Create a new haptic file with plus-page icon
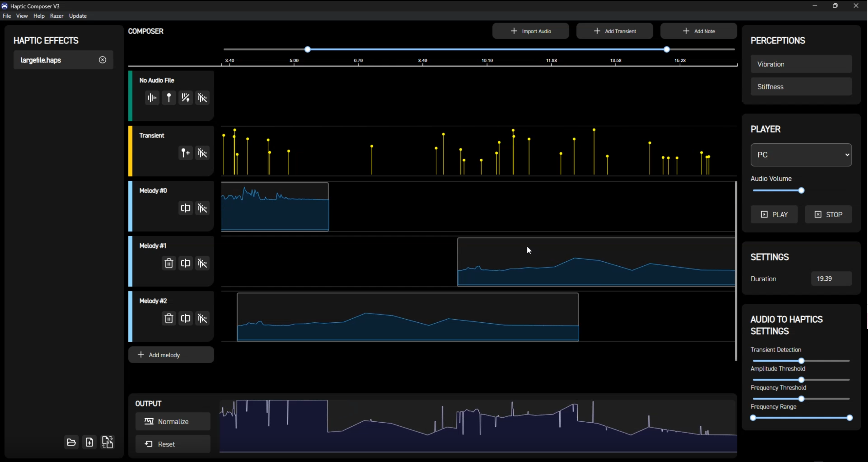The image size is (868, 462). click(x=89, y=442)
